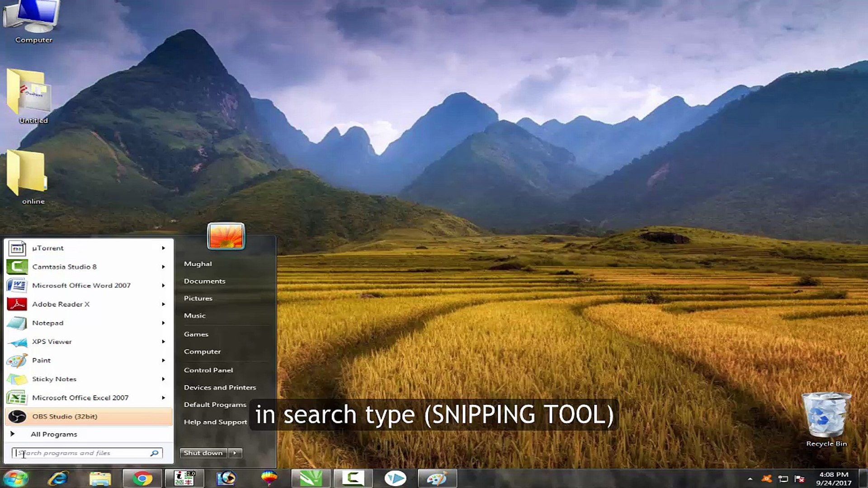
Task: Open the camera lens app on taskbar
Action: [226, 478]
